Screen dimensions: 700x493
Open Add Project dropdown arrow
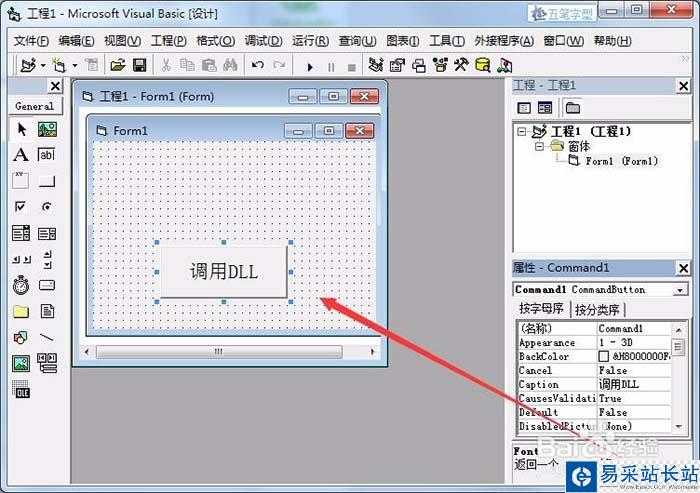43,66
